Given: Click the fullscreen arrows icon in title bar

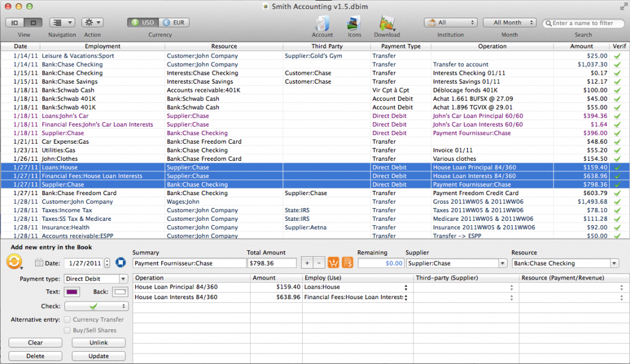Looking at the screenshot, I should point(623,7).
